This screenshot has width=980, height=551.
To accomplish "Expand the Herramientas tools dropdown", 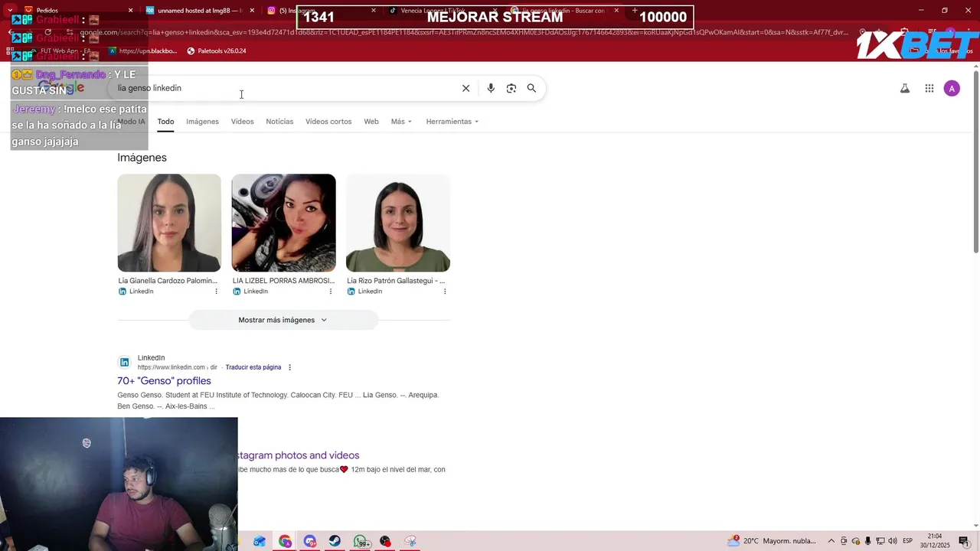I will [x=452, y=122].
